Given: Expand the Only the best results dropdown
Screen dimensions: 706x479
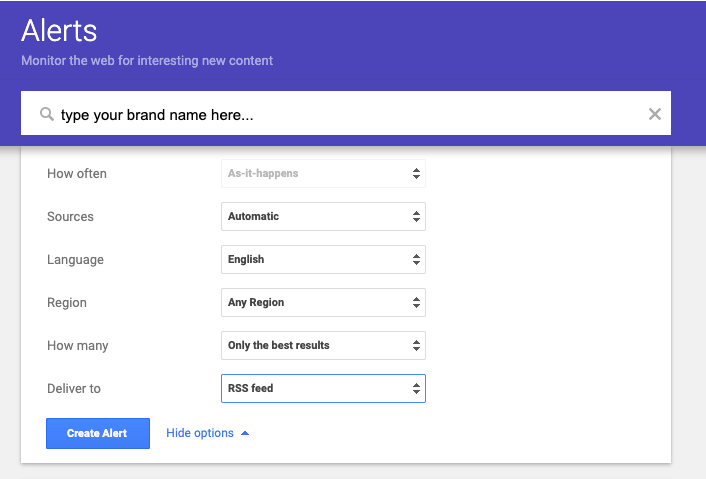Looking at the screenshot, I should [322, 345].
